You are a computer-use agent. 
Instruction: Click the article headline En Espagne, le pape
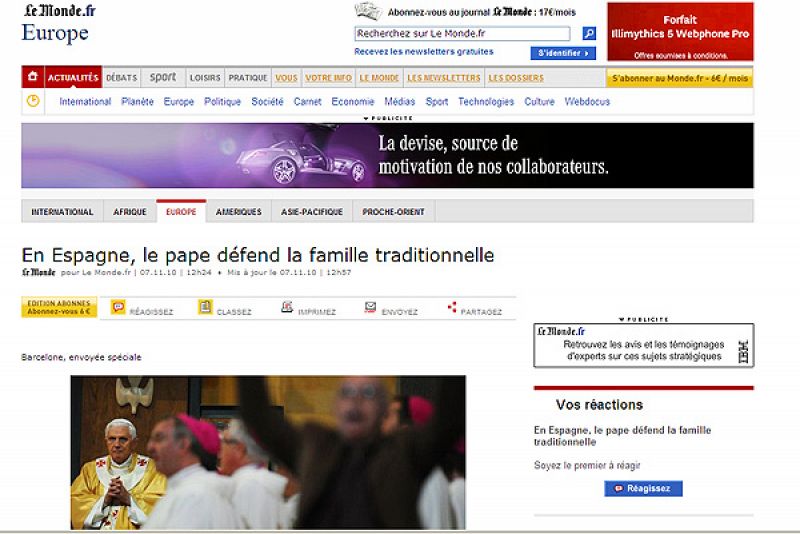tap(258, 255)
